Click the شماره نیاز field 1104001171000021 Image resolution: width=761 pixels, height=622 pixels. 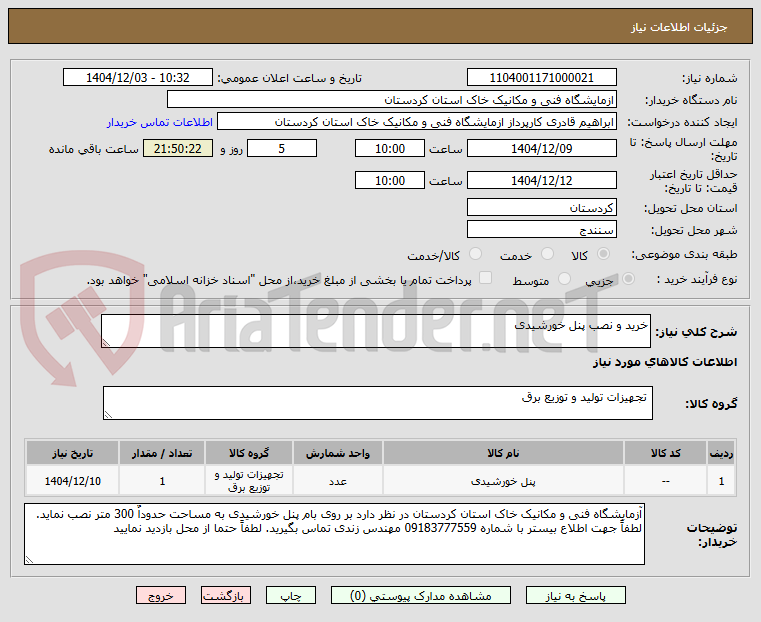[x=542, y=78]
